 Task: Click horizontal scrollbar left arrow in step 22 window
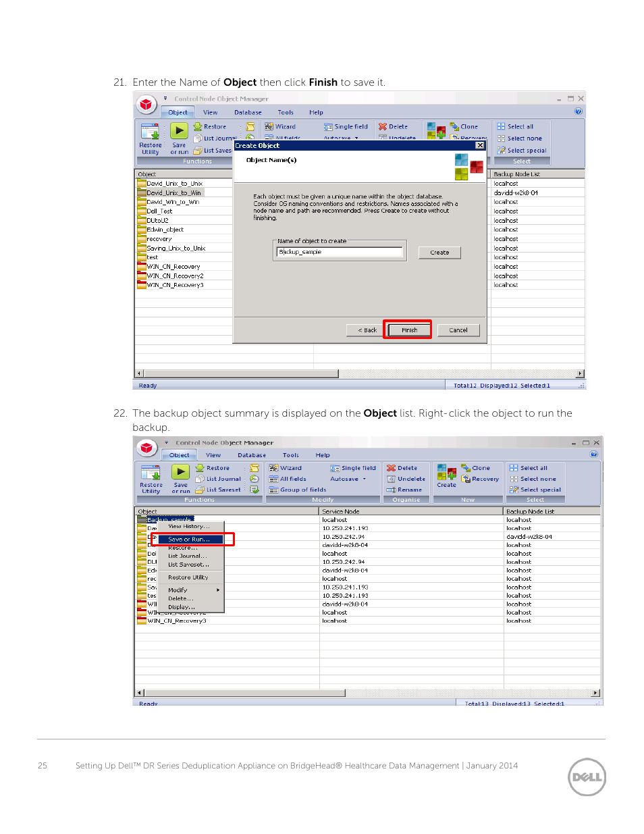[140, 693]
